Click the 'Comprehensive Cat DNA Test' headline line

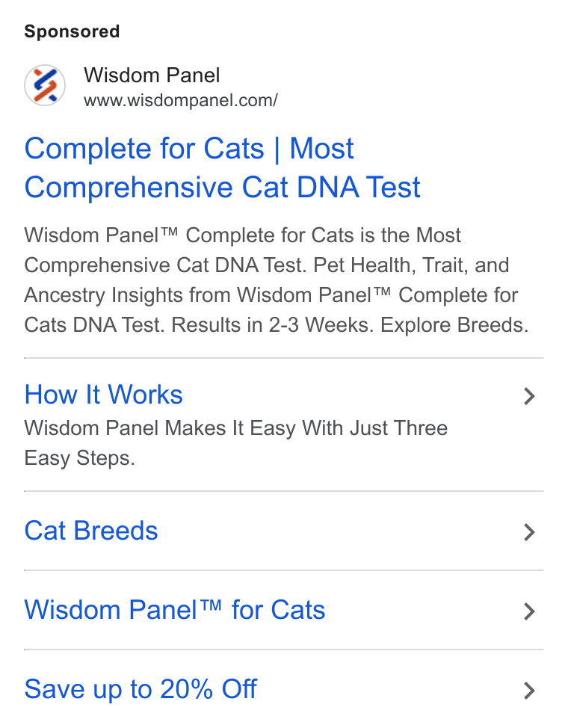click(x=223, y=188)
